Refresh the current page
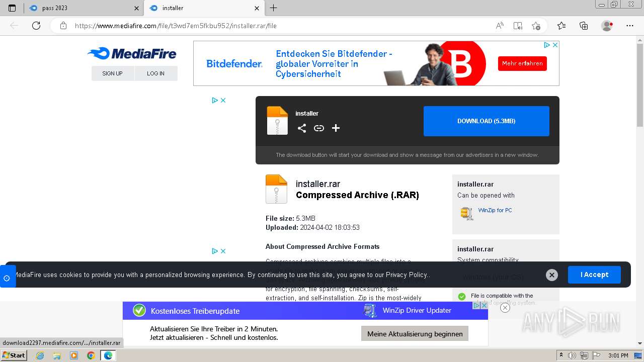This screenshot has width=644, height=362. pos(36,26)
